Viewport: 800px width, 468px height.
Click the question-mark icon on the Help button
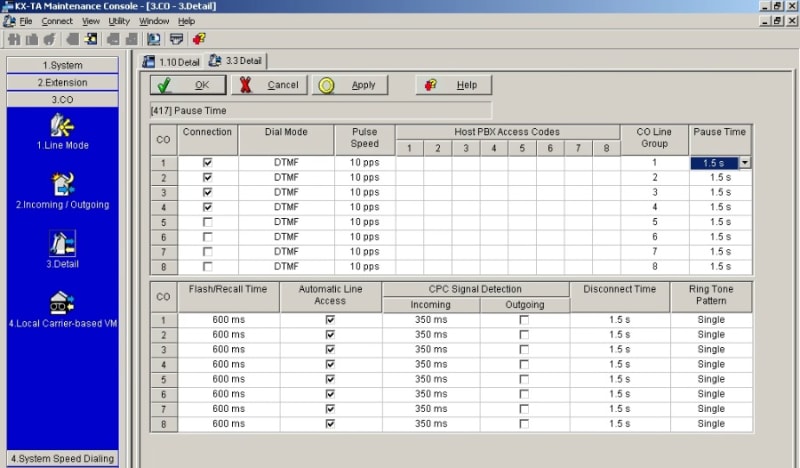pyautogui.click(x=431, y=85)
